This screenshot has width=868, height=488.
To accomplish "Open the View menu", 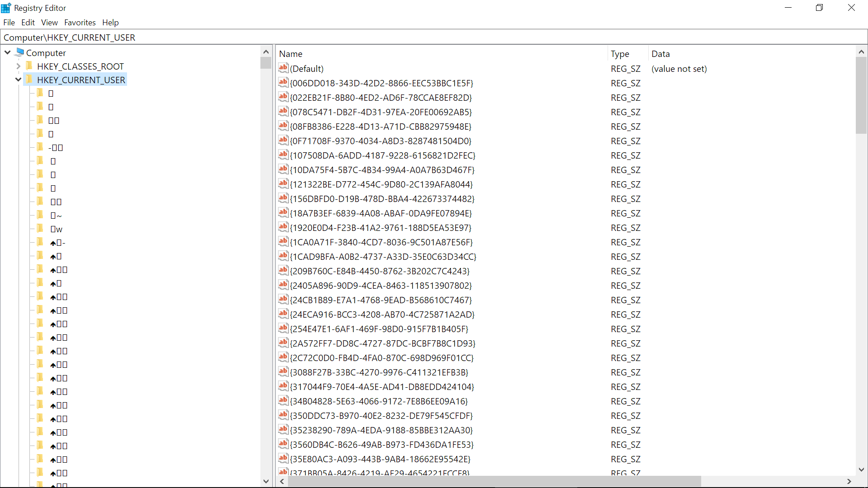I will click(x=49, y=23).
